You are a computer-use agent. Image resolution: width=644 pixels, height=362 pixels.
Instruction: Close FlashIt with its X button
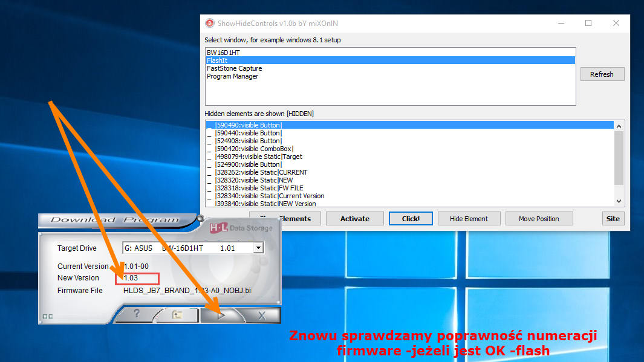pyautogui.click(x=262, y=315)
